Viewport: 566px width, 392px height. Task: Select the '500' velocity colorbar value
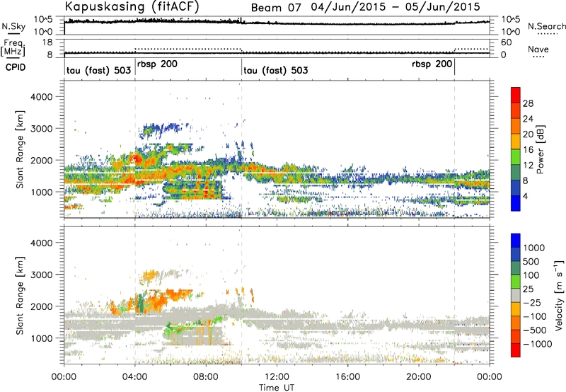[x=531, y=262]
